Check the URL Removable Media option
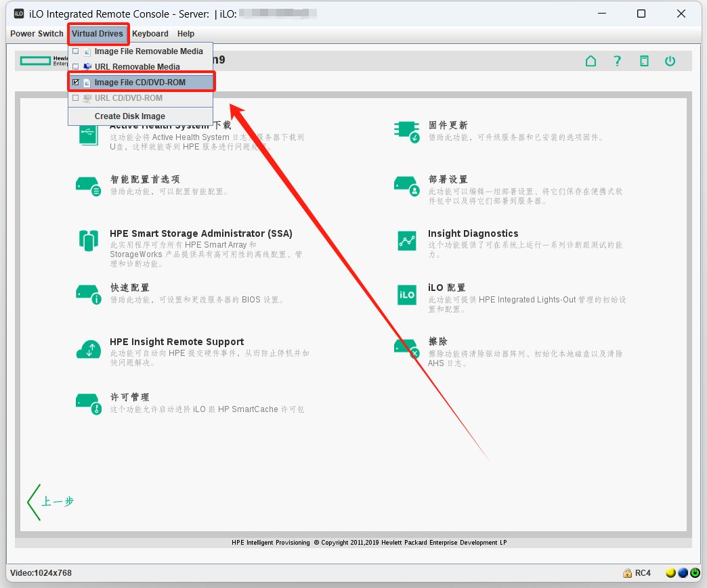This screenshot has width=707, height=588. click(76, 67)
